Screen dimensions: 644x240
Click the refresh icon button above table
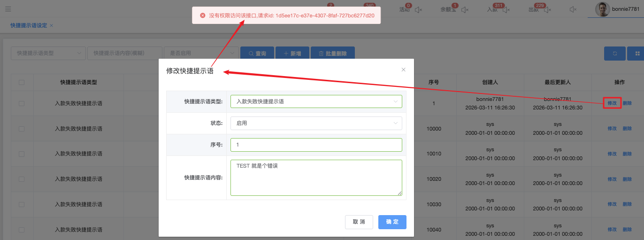point(614,54)
